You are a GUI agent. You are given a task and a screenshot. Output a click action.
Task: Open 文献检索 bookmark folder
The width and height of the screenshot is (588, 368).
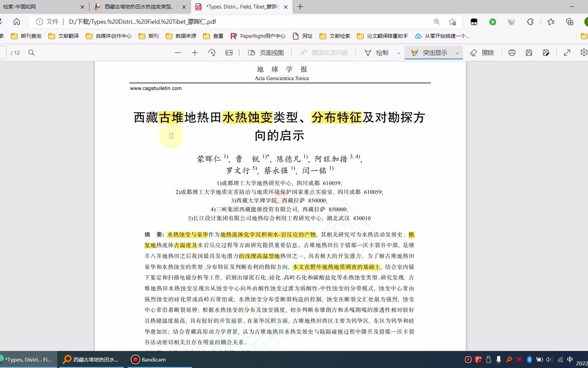click(335, 36)
